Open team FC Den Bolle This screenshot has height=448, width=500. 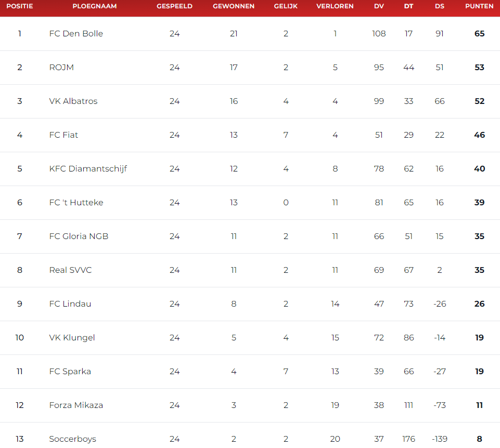[76, 33]
